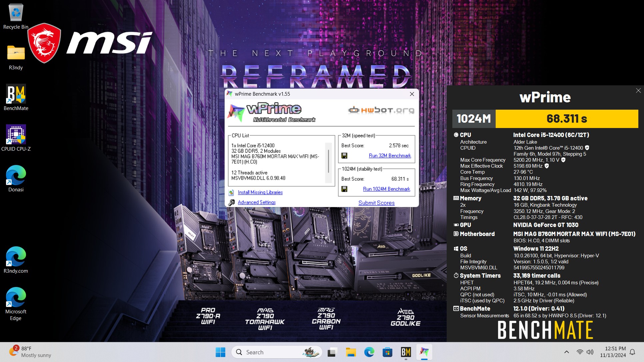This screenshot has height=362, width=644.
Task: Click 33,169 timer calls text
Action: point(537,276)
